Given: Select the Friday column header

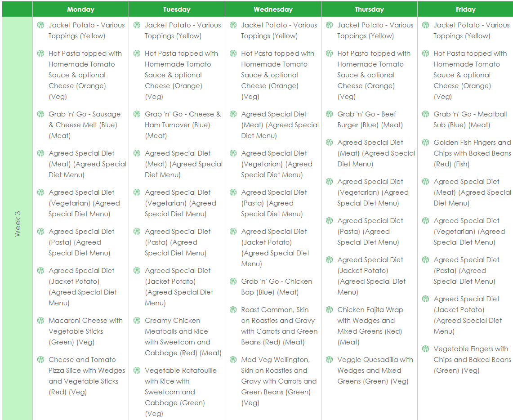Looking at the screenshot, I should (x=465, y=9).
